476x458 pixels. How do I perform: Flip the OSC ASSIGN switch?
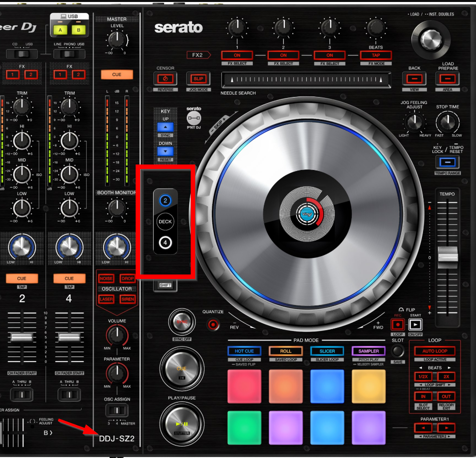pos(117,410)
